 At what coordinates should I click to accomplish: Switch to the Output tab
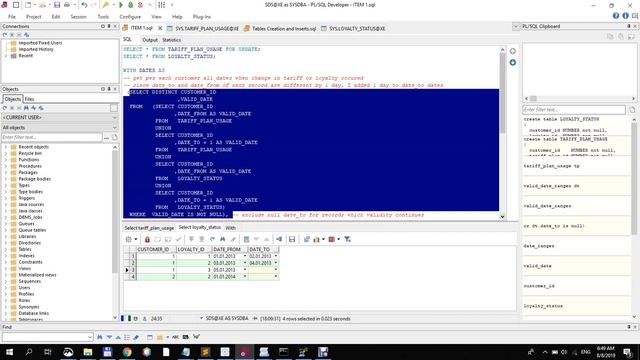[x=149, y=40]
